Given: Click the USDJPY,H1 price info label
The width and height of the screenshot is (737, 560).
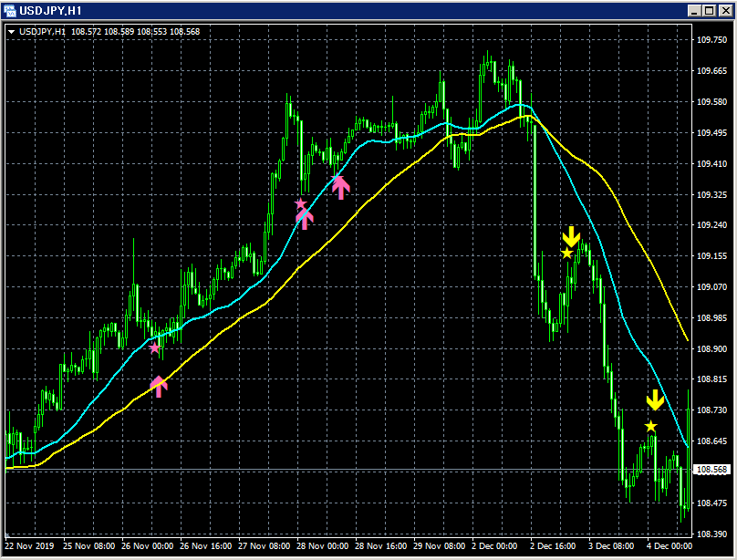Looking at the screenshot, I should pyautogui.click(x=109, y=32).
